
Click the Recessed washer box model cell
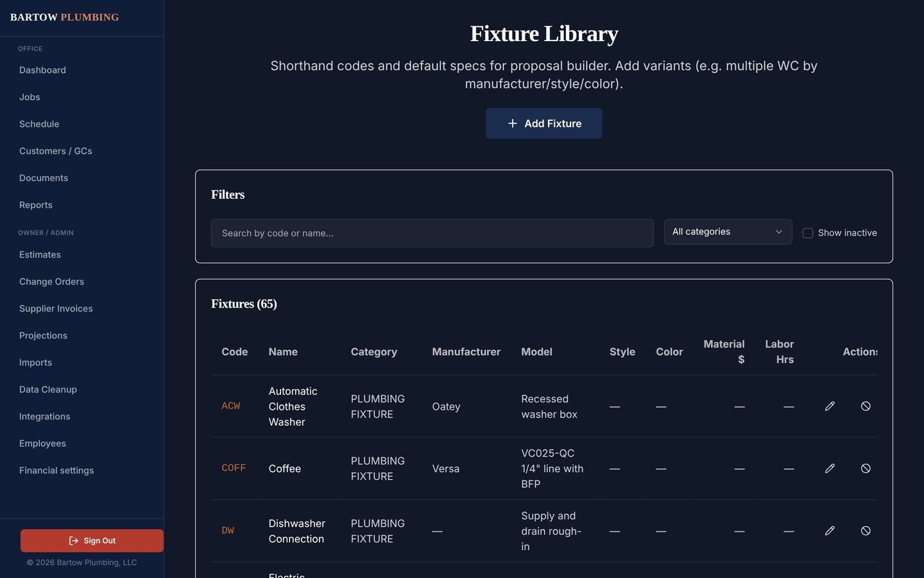tap(549, 407)
